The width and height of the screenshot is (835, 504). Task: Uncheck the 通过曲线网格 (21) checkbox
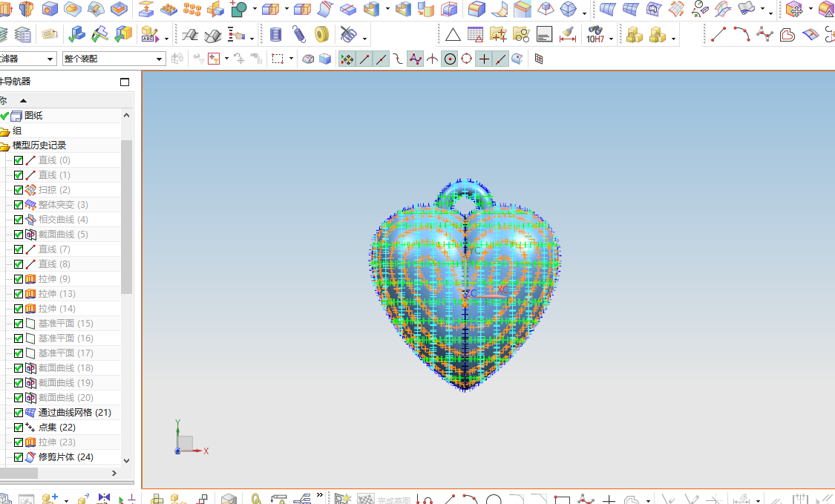pyautogui.click(x=19, y=413)
